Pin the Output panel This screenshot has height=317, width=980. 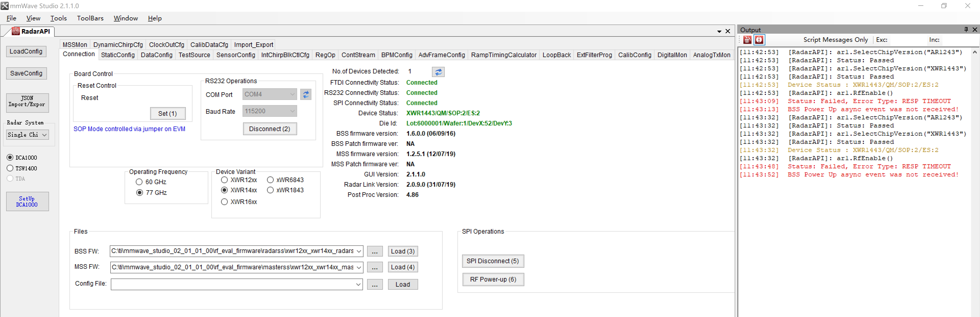pyautogui.click(x=966, y=30)
